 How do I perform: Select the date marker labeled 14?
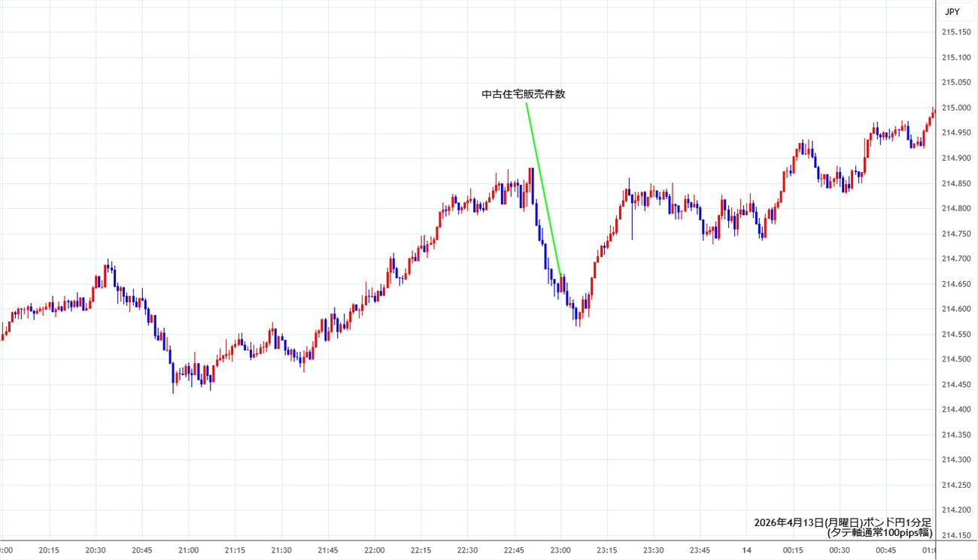pyautogui.click(x=748, y=550)
